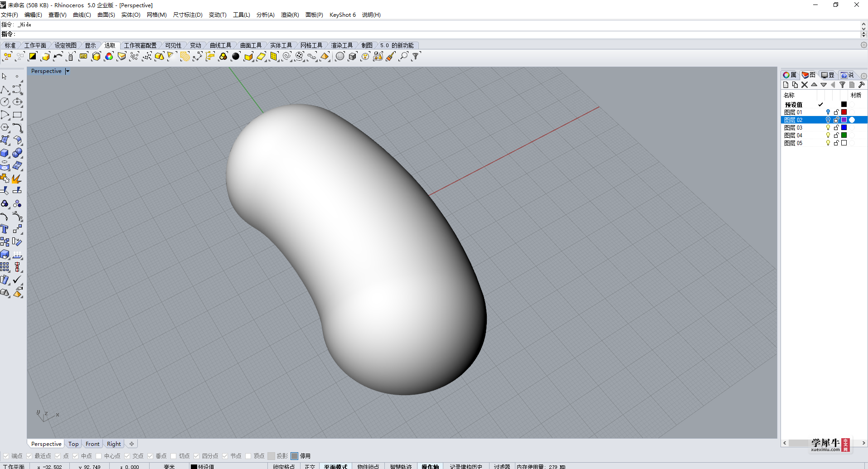Open the Properties (属) panel tab
Image resolution: width=868 pixels, height=469 pixels.
point(790,75)
